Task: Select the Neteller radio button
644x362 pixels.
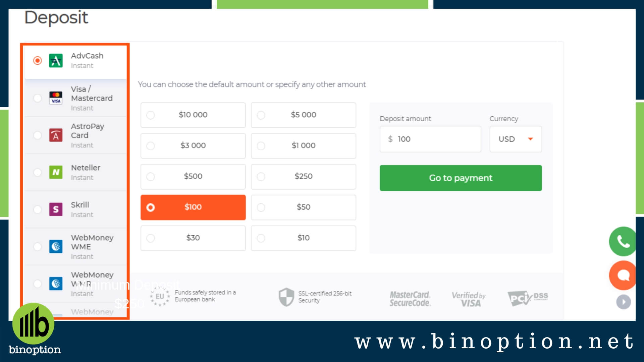Action: pyautogui.click(x=38, y=172)
